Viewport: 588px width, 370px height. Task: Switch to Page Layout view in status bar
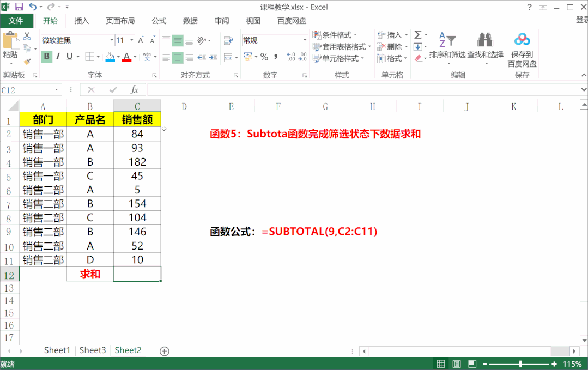click(x=456, y=364)
